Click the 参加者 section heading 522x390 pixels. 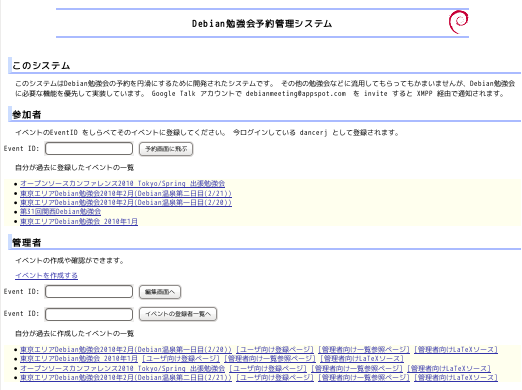27,114
